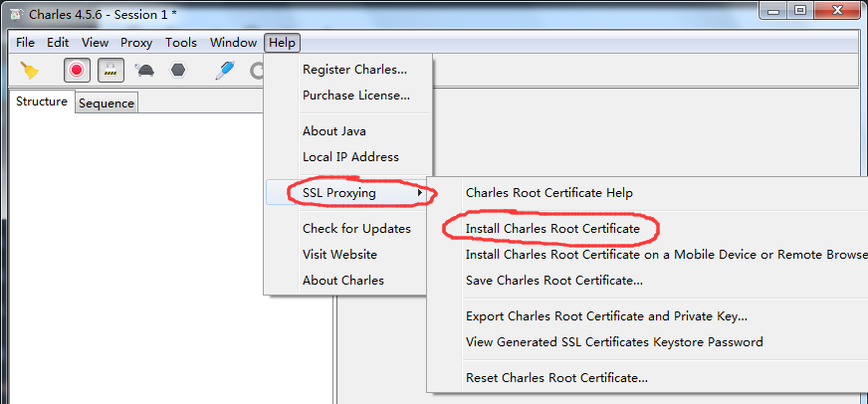
Task: Click the Charles app icon in title bar
Action: pyautogui.click(x=16, y=14)
